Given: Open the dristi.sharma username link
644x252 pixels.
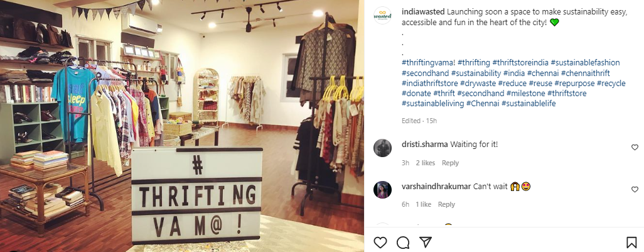Looking at the screenshot, I should (425, 145).
